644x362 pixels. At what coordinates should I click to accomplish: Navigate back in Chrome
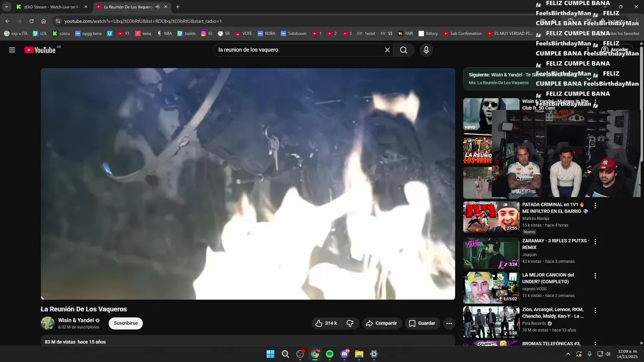coord(7,21)
